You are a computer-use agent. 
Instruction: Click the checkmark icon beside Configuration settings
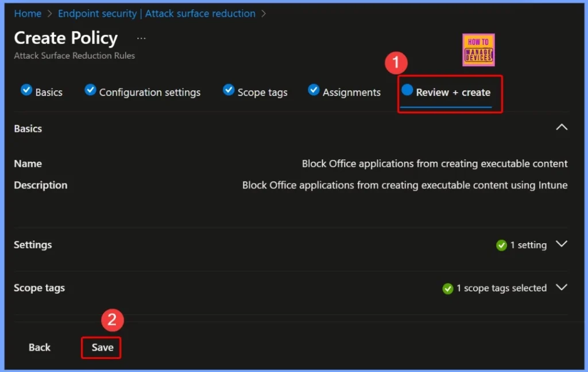tap(90, 90)
